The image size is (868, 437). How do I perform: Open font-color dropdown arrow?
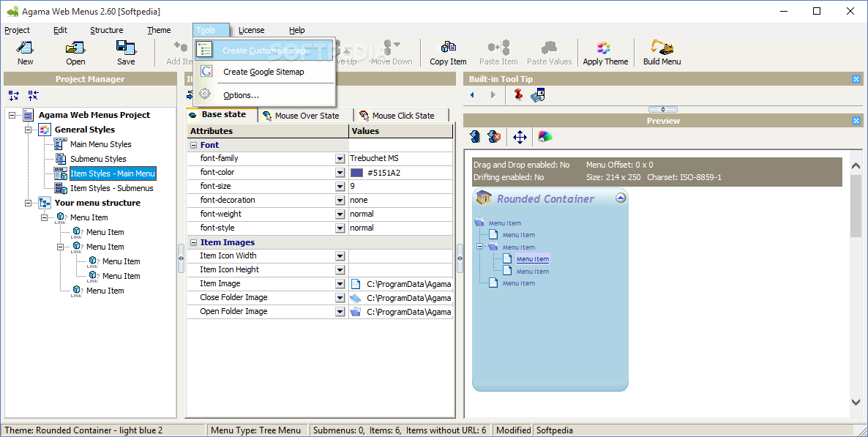pyautogui.click(x=340, y=173)
